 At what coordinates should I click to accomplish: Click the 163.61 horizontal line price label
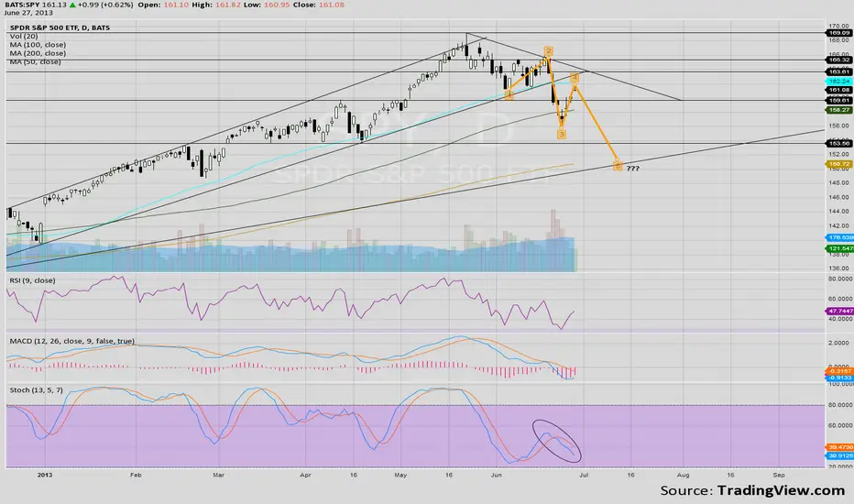pyautogui.click(x=839, y=71)
